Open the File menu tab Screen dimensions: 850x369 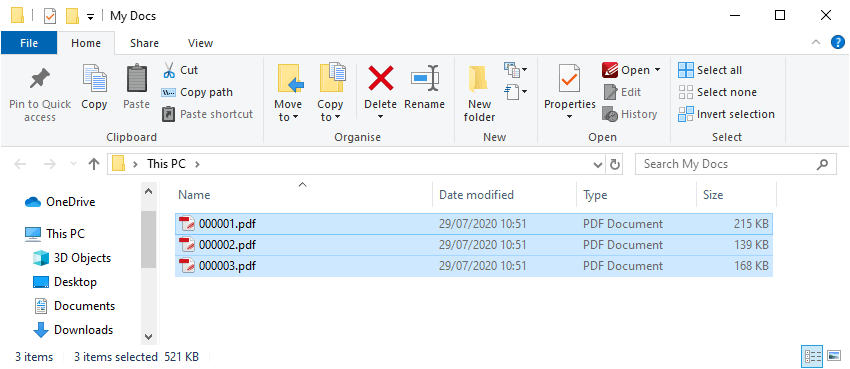29,43
